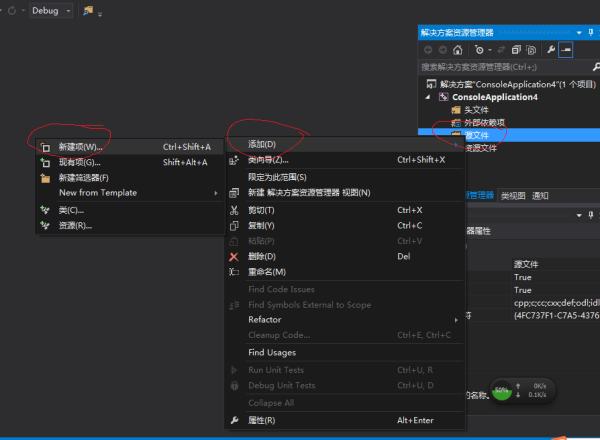
Task: Click the search magnifier in Solution Explorer
Action: coord(596,67)
